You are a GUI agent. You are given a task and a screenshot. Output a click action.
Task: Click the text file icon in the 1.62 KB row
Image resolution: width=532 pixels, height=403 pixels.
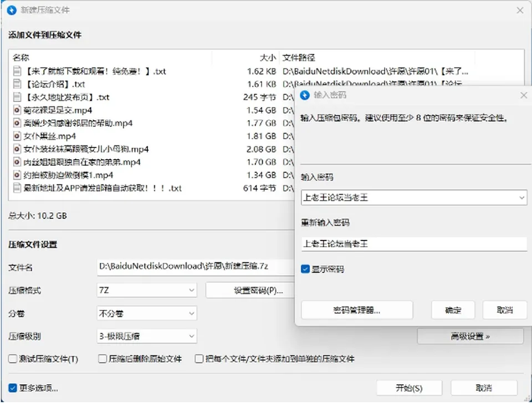tap(17, 71)
